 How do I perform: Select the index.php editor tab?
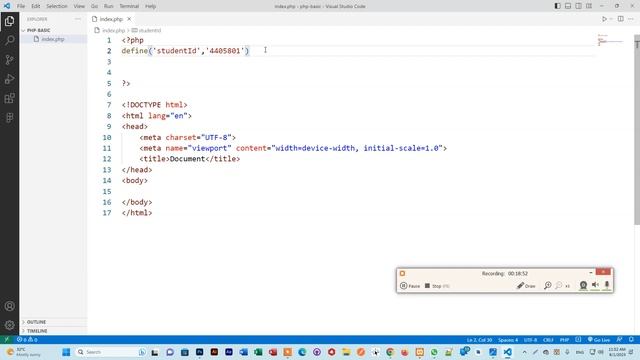[111, 19]
